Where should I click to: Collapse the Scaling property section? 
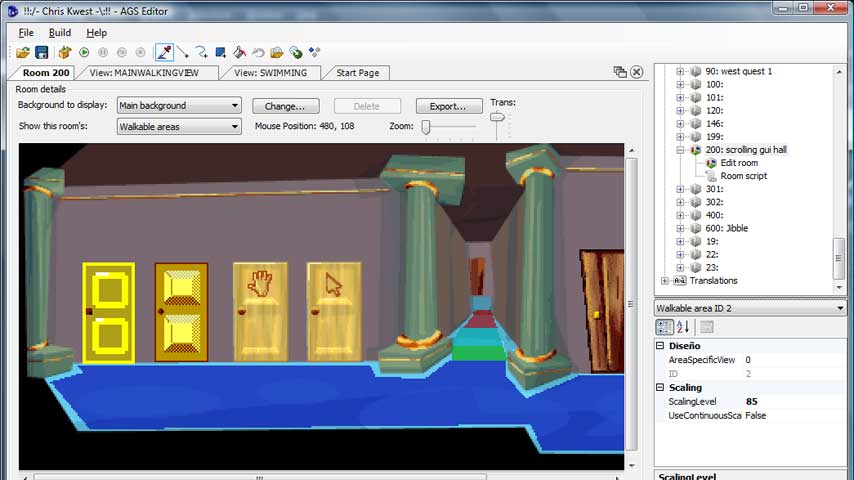[x=661, y=387]
